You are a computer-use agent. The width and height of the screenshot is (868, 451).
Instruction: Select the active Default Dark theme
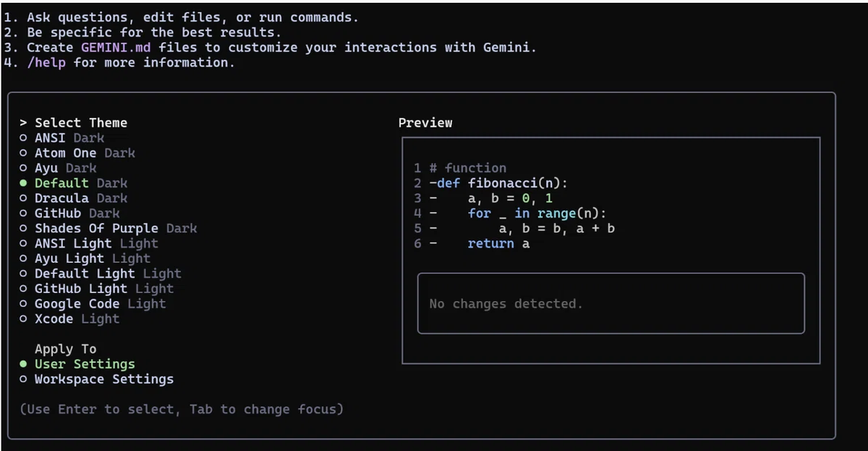[x=74, y=183]
